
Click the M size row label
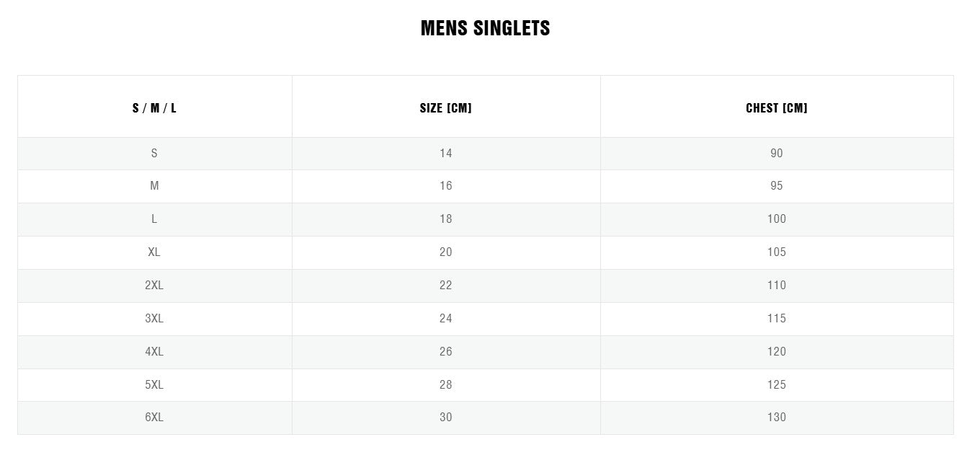tap(154, 186)
